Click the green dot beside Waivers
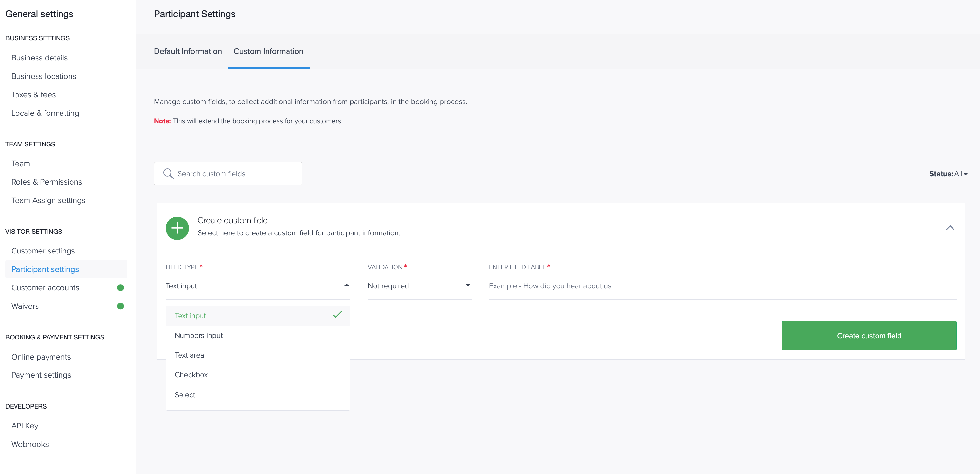This screenshot has height=474, width=980. pos(120,306)
